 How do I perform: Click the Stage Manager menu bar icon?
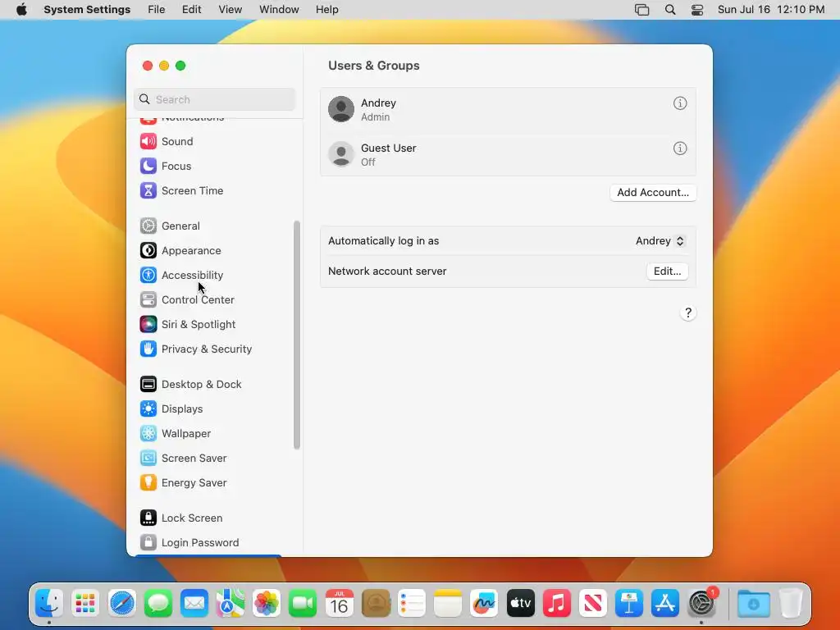(x=641, y=10)
